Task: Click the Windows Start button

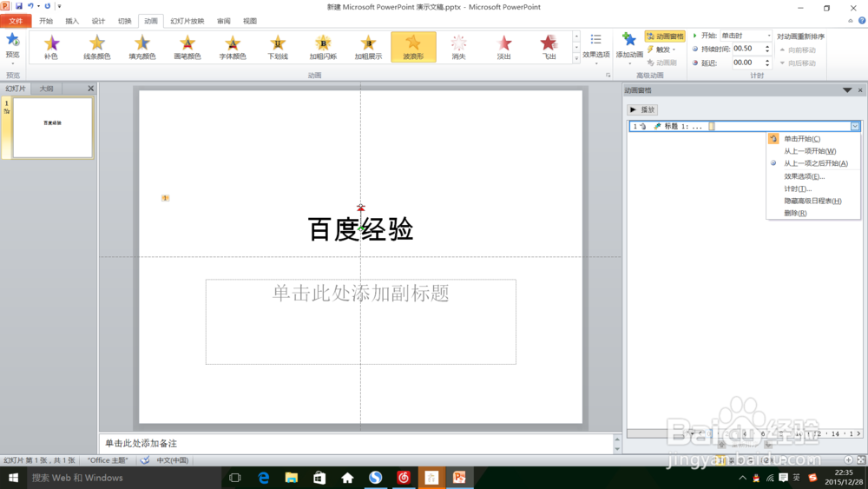Action: click(x=13, y=478)
